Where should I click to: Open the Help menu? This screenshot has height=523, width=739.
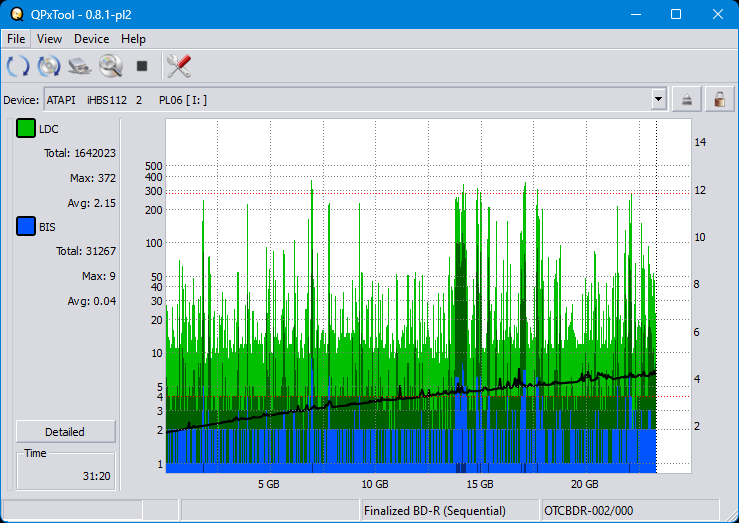click(133, 39)
